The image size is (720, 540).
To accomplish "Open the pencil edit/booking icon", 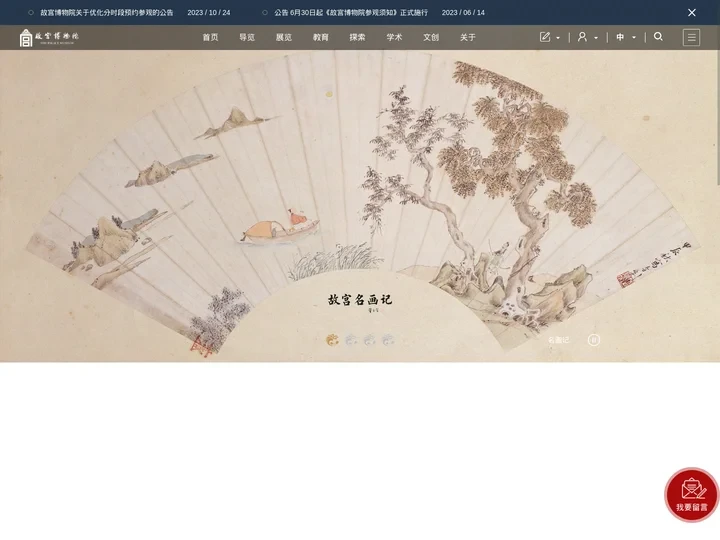I will (545, 37).
